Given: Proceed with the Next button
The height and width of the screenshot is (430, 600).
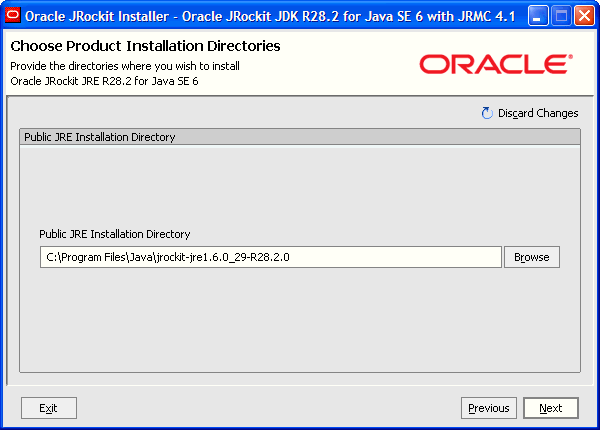Looking at the screenshot, I should click(551, 408).
